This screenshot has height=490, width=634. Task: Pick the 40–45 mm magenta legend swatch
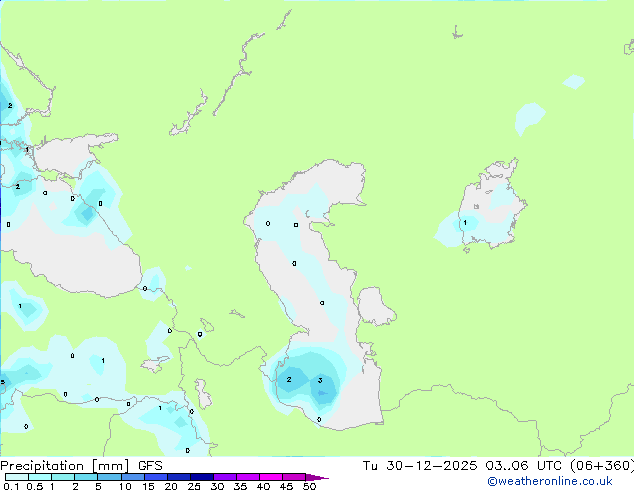pyautogui.click(x=271, y=477)
